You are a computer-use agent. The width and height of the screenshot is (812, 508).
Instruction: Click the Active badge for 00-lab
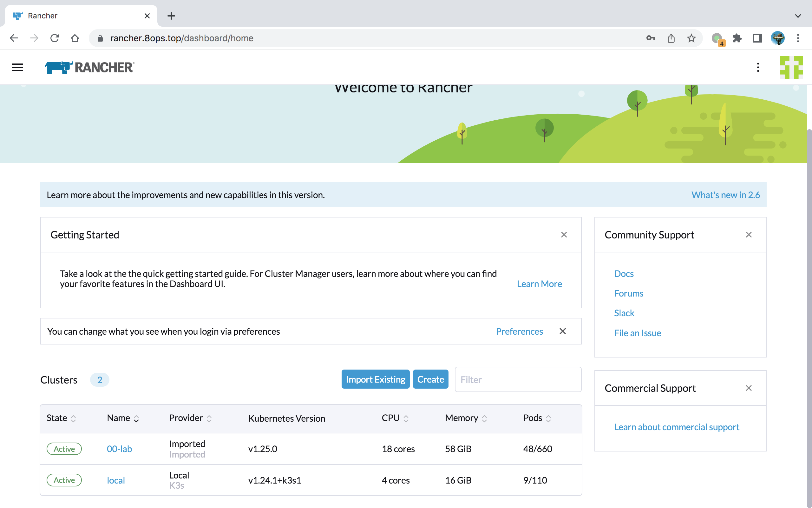[x=64, y=449]
